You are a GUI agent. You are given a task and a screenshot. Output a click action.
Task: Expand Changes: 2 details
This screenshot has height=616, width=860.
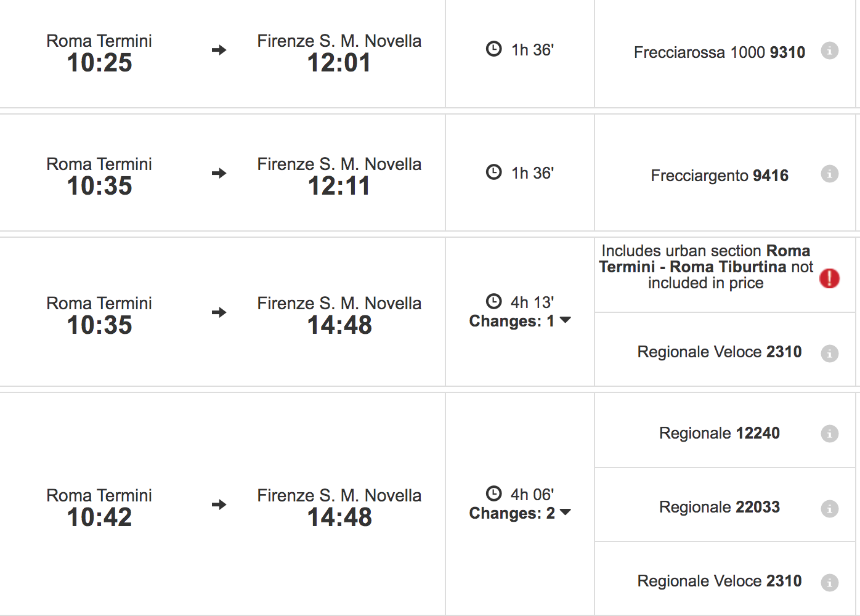pos(520,513)
